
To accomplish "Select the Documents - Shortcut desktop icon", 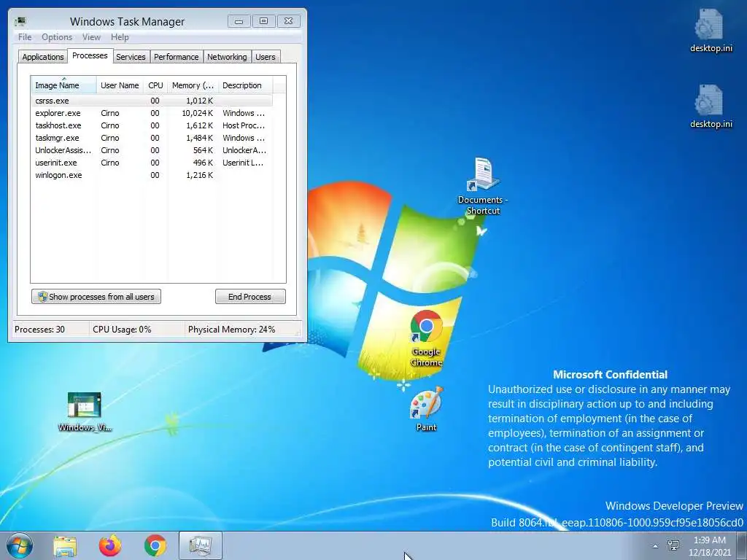I will [x=483, y=187].
